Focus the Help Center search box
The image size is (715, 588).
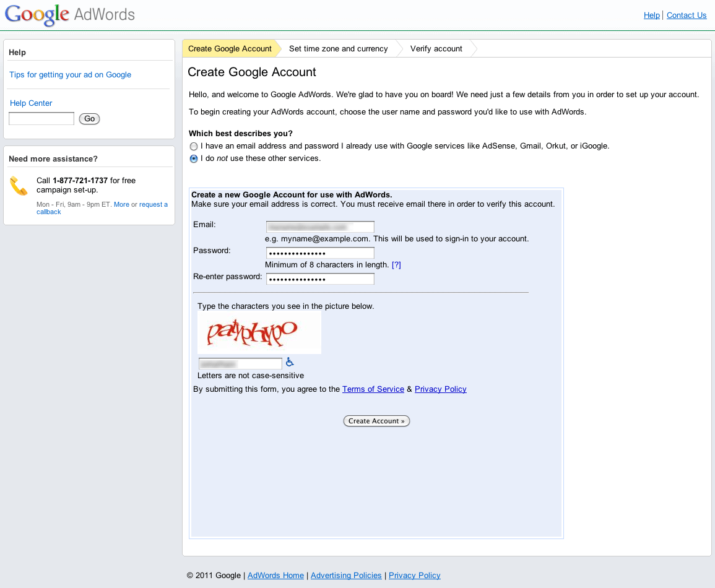[x=41, y=118]
